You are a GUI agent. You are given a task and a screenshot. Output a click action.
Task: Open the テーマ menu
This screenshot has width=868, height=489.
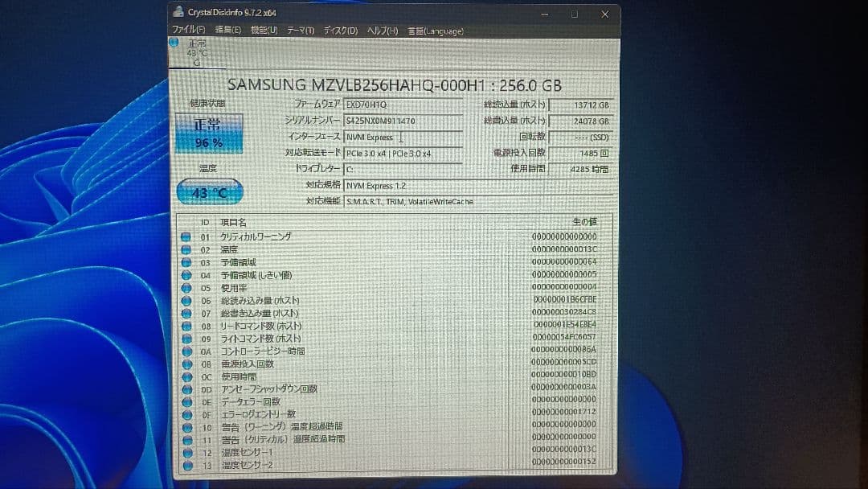[301, 30]
